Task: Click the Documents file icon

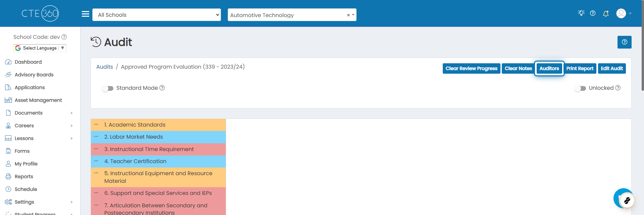Action: point(8,113)
